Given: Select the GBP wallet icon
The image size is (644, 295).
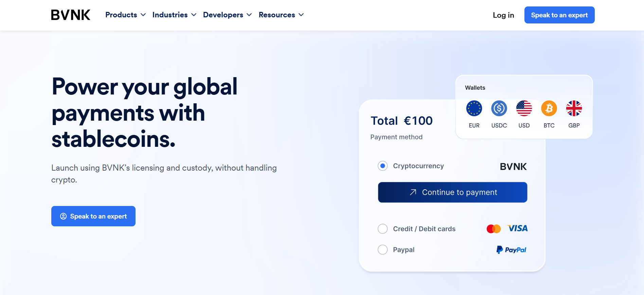Looking at the screenshot, I should point(574,108).
